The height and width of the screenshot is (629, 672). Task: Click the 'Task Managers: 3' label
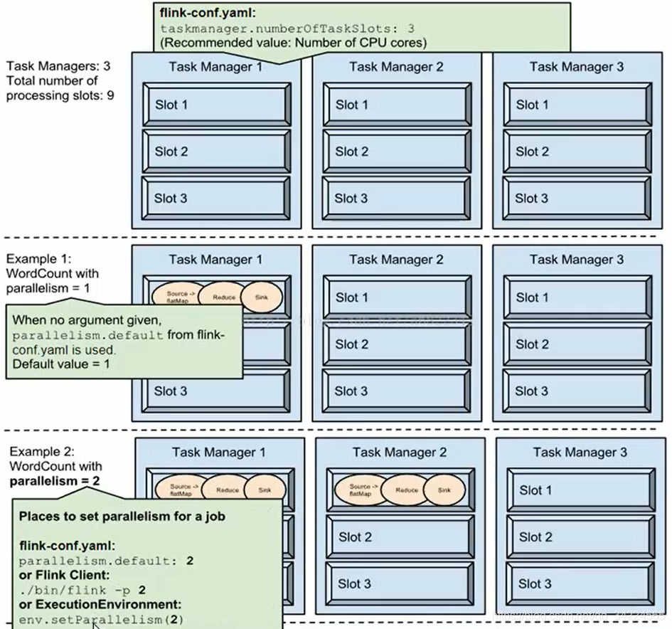[58, 66]
